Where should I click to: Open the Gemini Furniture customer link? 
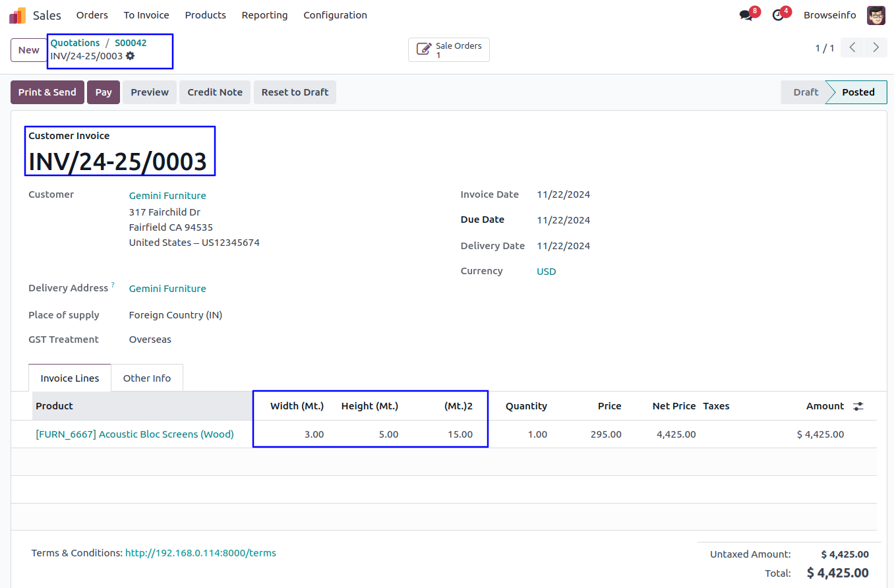coord(167,196)
